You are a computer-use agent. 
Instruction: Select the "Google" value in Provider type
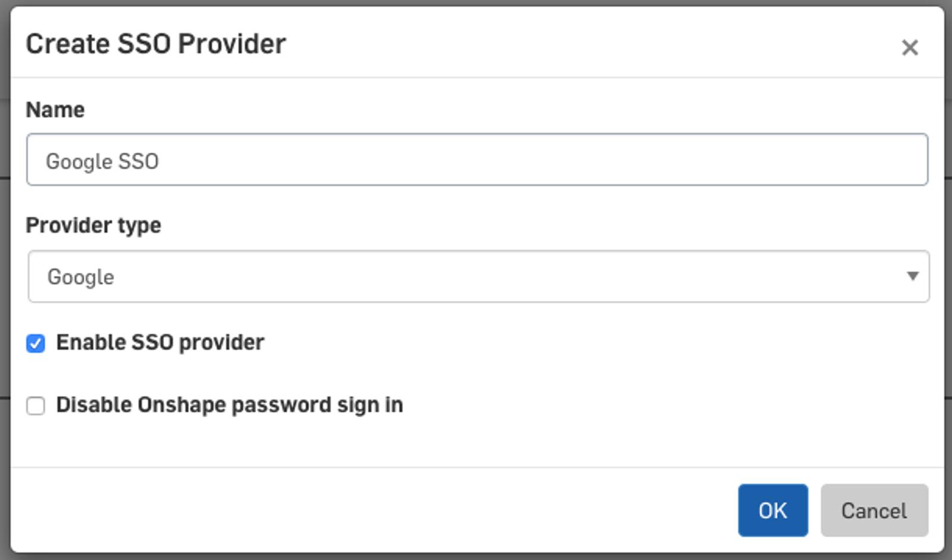tap(81, 277)
